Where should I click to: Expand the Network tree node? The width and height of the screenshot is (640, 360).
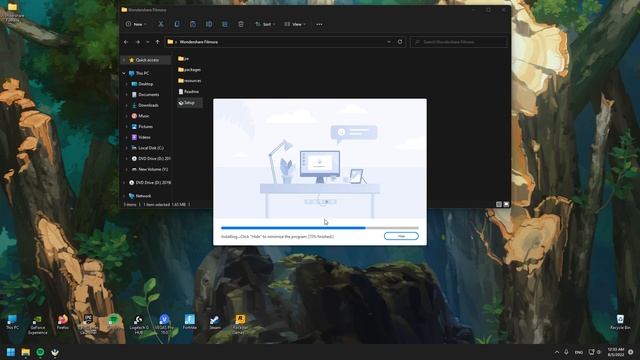(124, 196)
